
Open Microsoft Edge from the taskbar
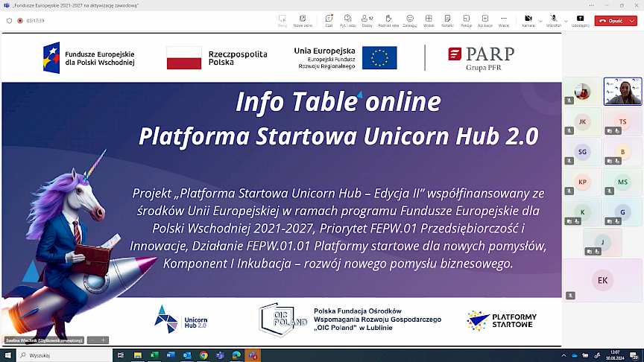(236, 355)
